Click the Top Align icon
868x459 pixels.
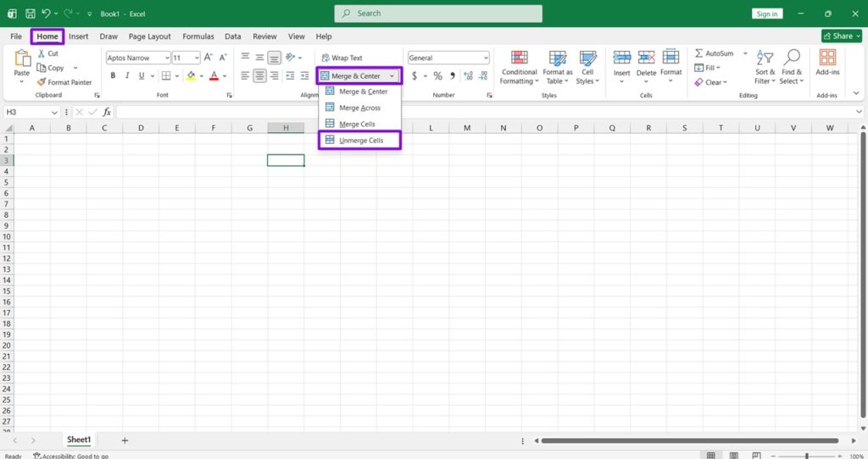[x=245, y=57]
